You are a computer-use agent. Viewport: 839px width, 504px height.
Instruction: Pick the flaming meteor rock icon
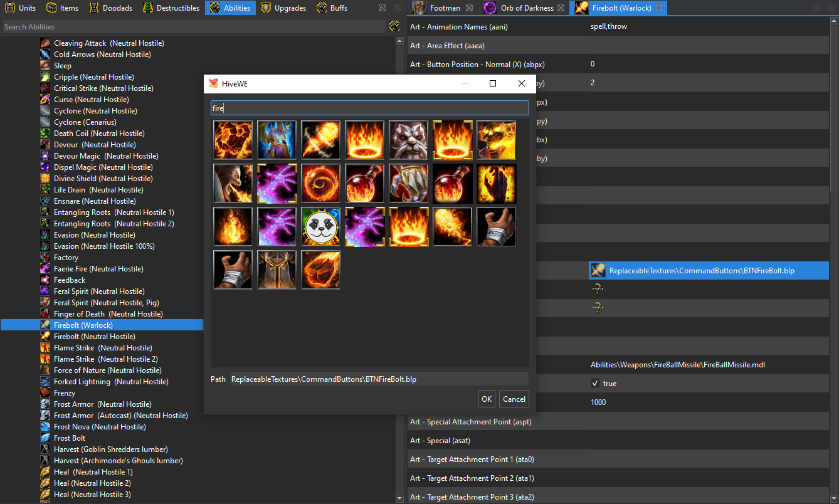click(x=320, y=270)
